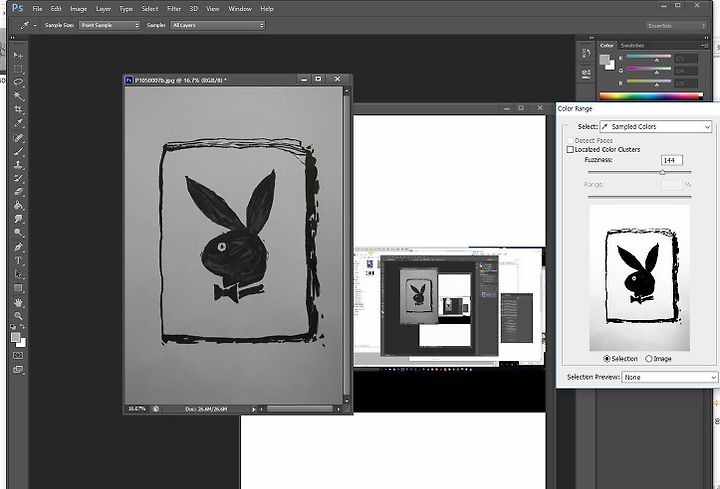Click the Photoshop Ps logo
Image resolution: width=720 pixels, height=489 pixels.
[17, 8]
